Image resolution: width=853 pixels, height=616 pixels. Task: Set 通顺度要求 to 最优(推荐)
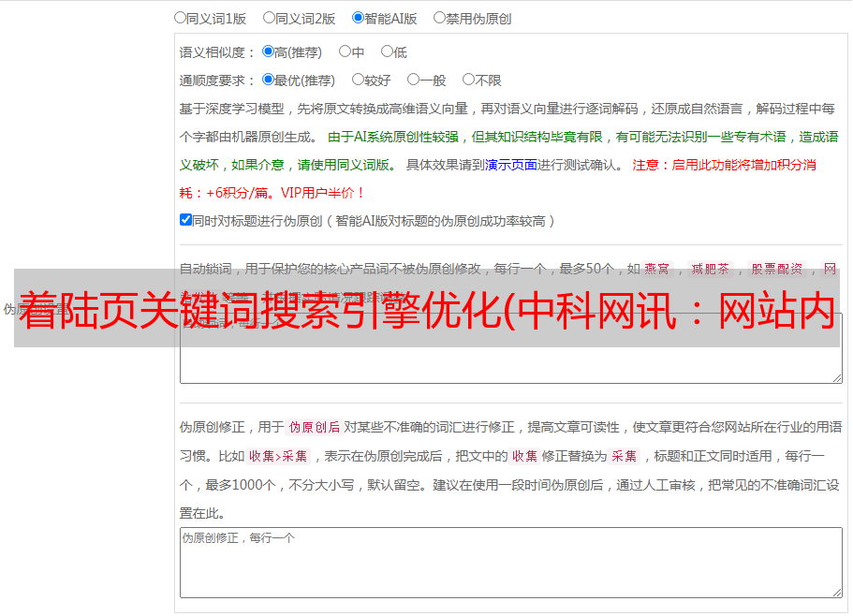(268, 80)
